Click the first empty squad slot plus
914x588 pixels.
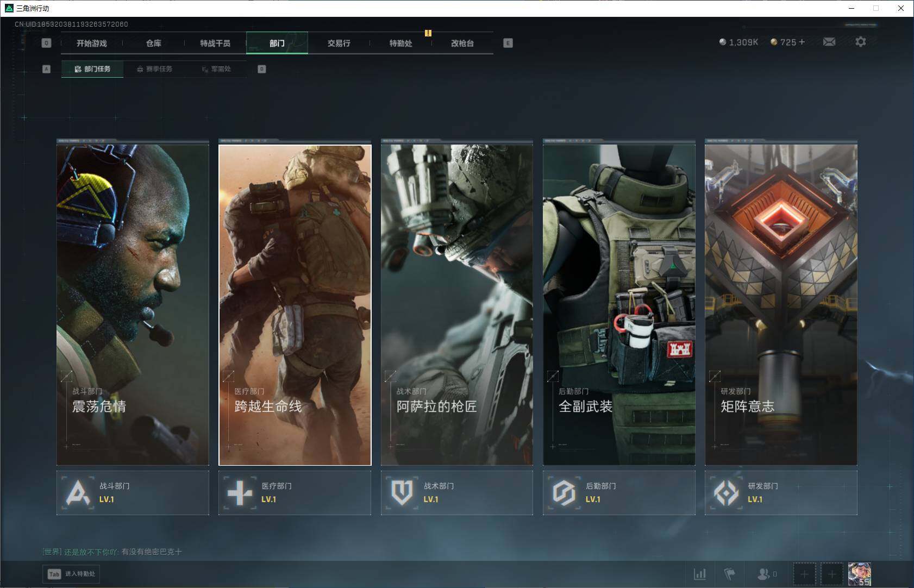click(x=804, y=574)
